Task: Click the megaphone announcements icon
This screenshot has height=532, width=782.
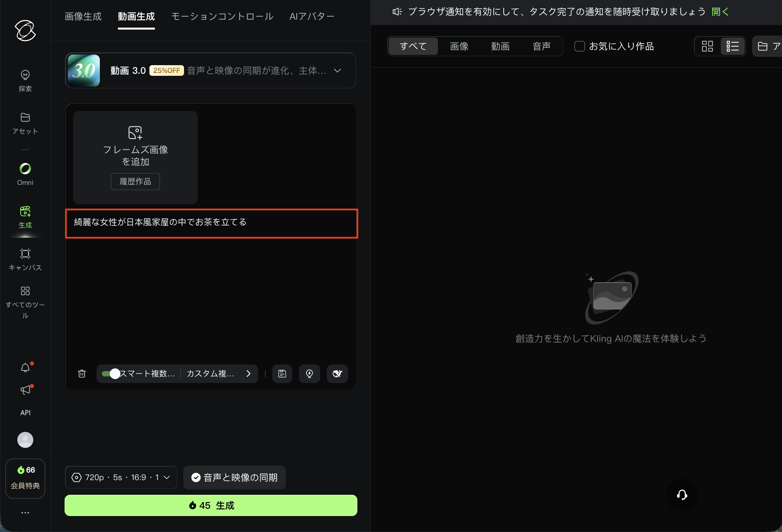Action: (x=25, y=390)
